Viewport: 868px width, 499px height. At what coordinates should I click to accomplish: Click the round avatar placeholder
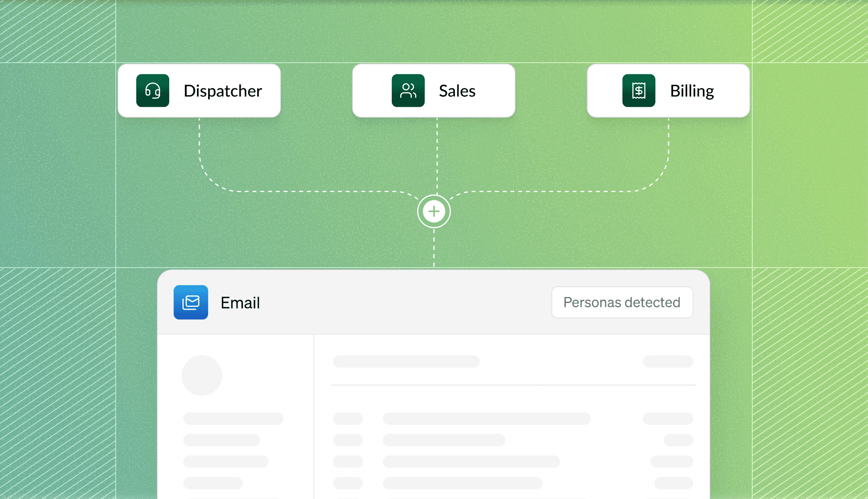pyautogui.click(x=202, y=375)
